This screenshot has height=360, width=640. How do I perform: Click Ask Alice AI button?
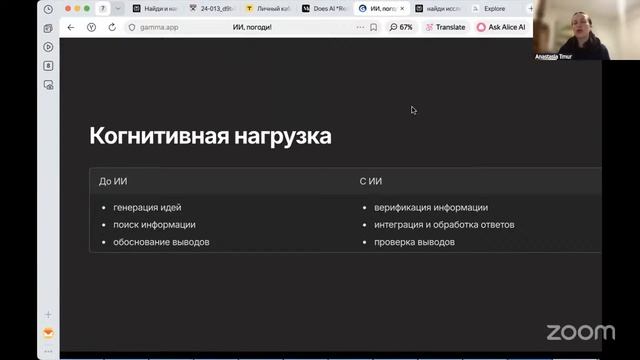click(x=501, y=27)
